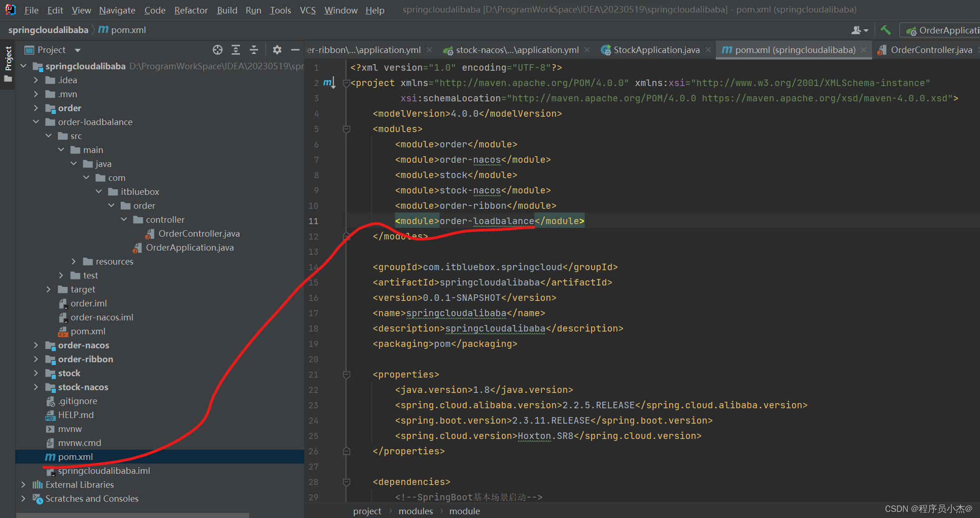Click 'project' in bottom XML breadcrumb

[x=367, y=511]
